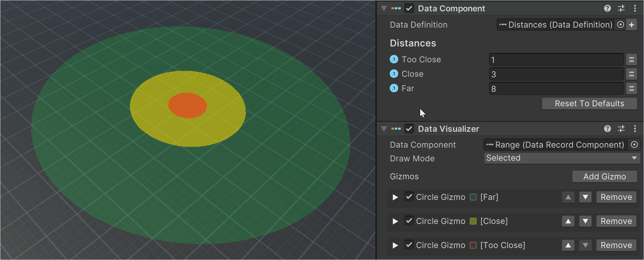Click the object picker for Data Definition
Screen dimensions: 644x260
pos(621,24)
